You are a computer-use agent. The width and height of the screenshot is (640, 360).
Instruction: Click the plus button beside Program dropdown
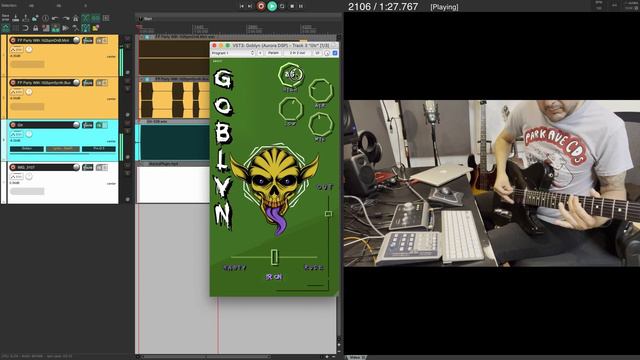click(260, 53)
